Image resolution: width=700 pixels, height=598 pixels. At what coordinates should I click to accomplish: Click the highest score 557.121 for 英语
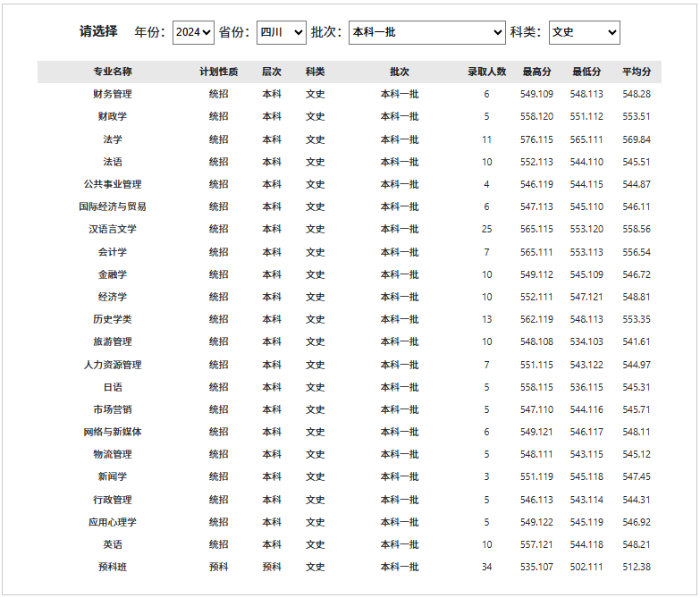(x=536, y=544)
